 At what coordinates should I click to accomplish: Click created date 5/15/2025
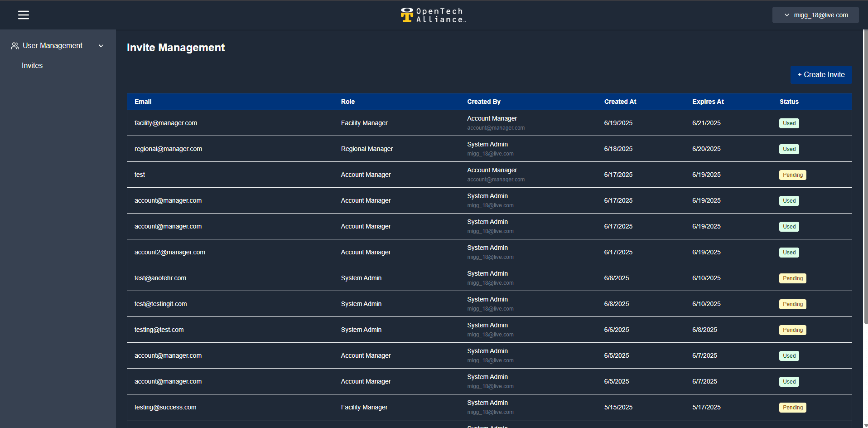tap(618, 407)
